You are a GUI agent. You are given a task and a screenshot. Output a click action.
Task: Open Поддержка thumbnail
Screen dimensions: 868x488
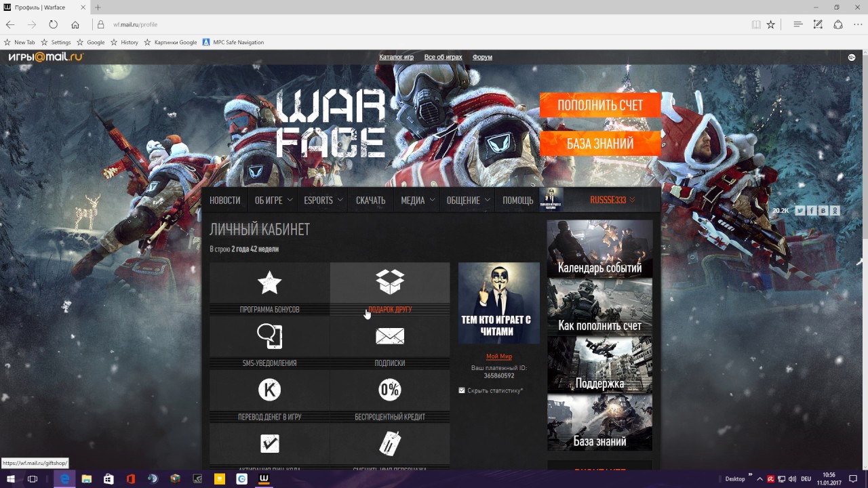[x=599, y=365]
